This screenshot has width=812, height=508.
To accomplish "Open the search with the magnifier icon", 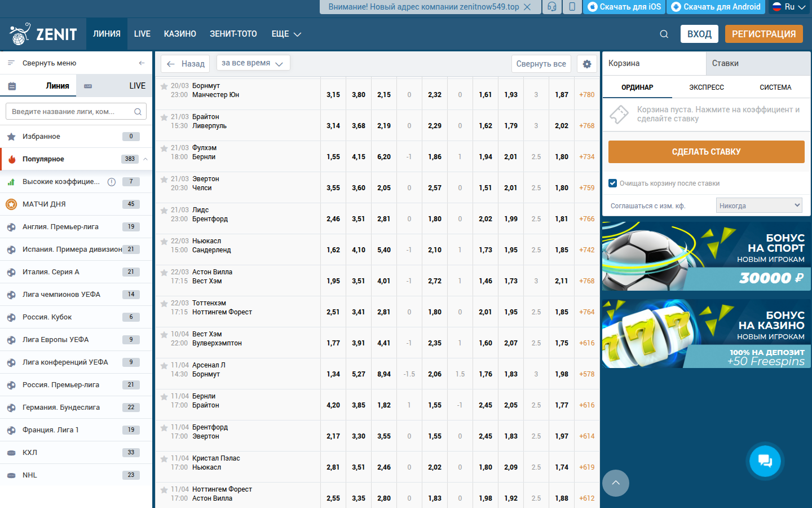I will [664, 34].
